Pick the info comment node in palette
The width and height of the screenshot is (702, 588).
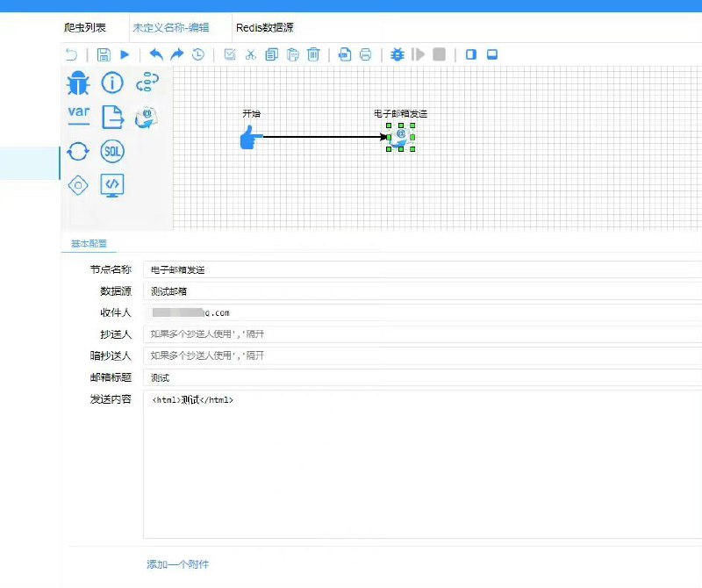point(112,82)
